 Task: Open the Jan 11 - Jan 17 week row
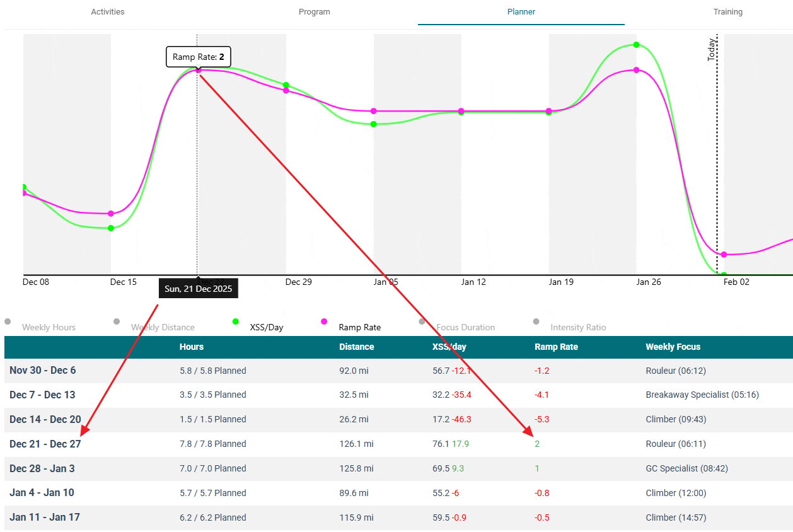[x=45, y=518]
